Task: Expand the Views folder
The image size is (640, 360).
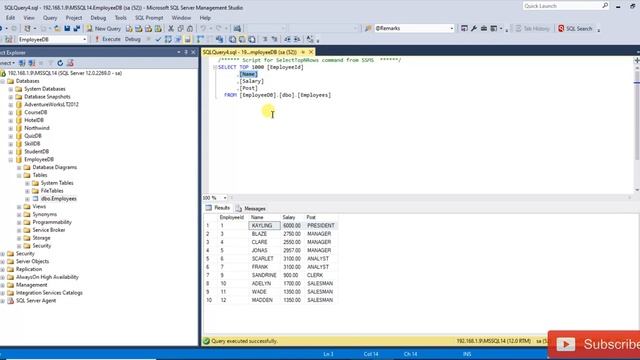Action: 19,207
